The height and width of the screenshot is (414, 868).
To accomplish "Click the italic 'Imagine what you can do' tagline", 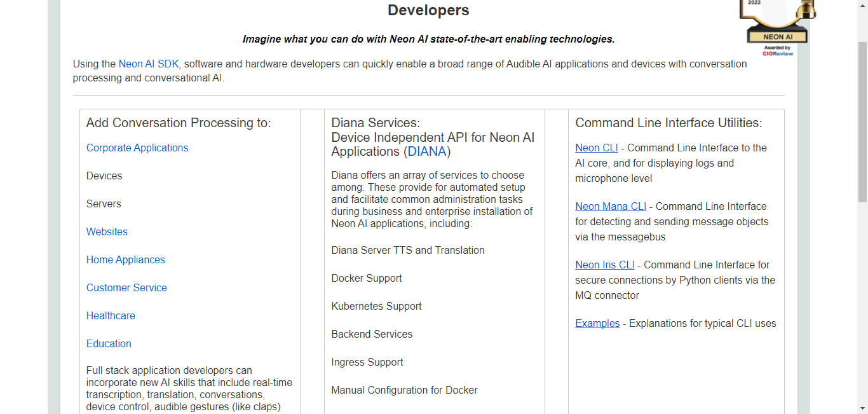I will 429,39.
